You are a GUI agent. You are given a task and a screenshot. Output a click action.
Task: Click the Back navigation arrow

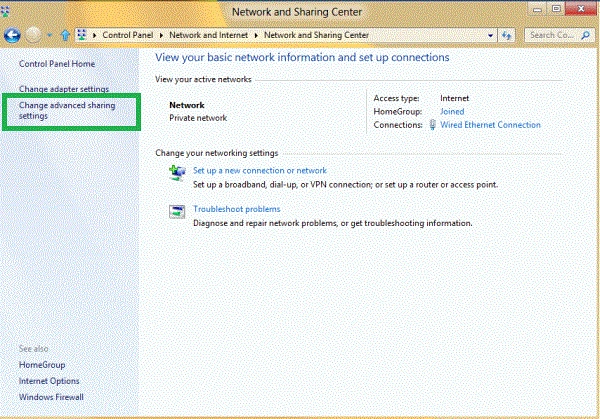click(x=12, y=36)
